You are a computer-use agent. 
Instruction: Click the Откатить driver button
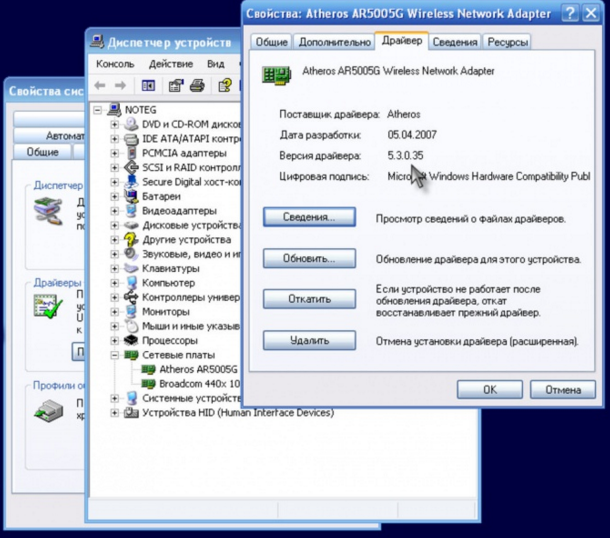(309, 299)
